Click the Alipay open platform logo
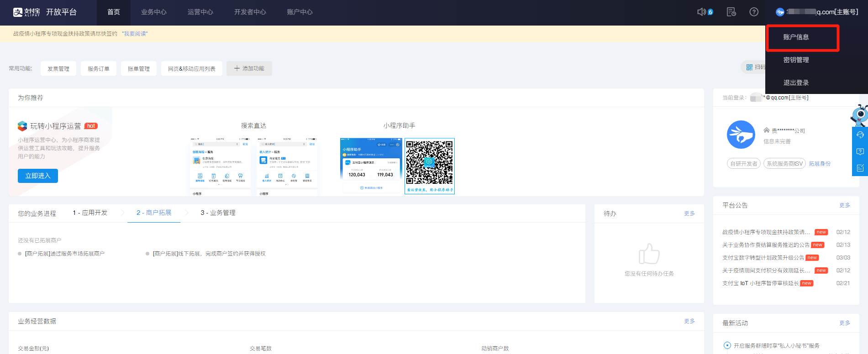The width and height of the screenshot is (868, 354). (x=45, y=12)
